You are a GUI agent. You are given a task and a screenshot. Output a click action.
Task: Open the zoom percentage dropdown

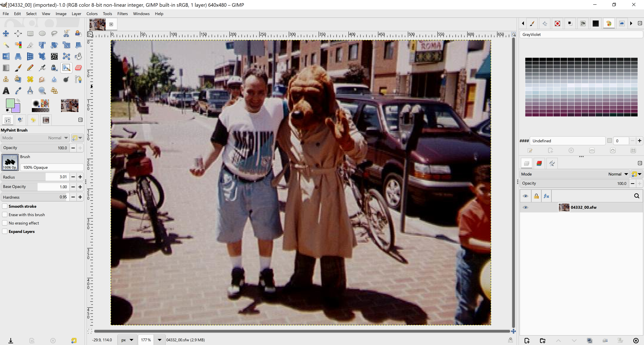click(159, 340)
